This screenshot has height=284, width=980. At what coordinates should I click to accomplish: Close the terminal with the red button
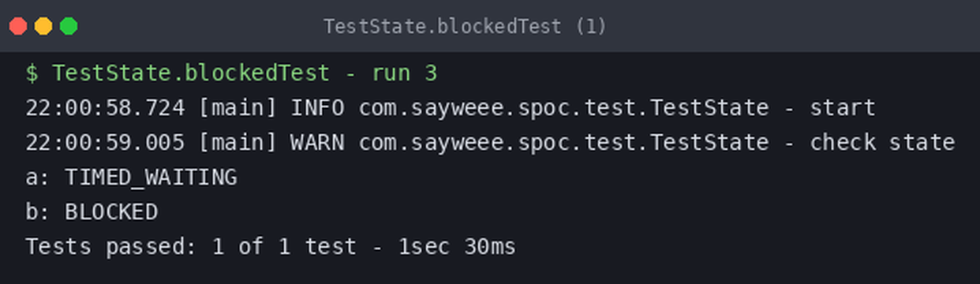pyautogui.click(x=17, y=26)
